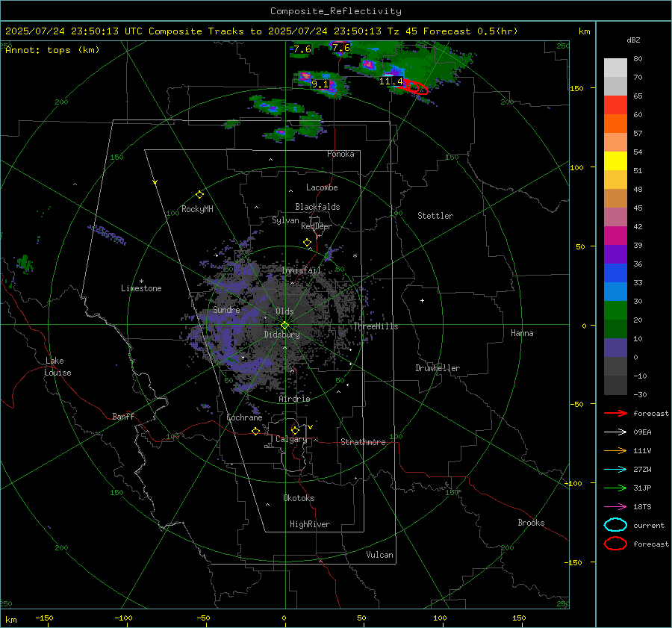
Task: Click the Strathmore city label
Action: 363,442
